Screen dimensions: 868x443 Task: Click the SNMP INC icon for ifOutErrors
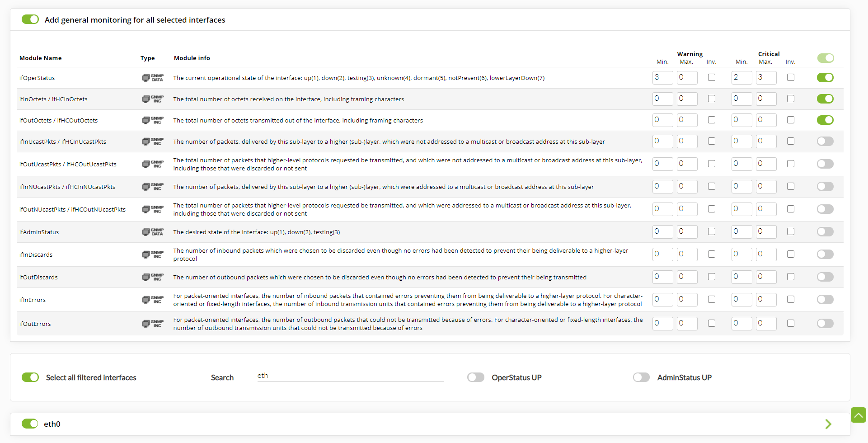coord(153,324)
